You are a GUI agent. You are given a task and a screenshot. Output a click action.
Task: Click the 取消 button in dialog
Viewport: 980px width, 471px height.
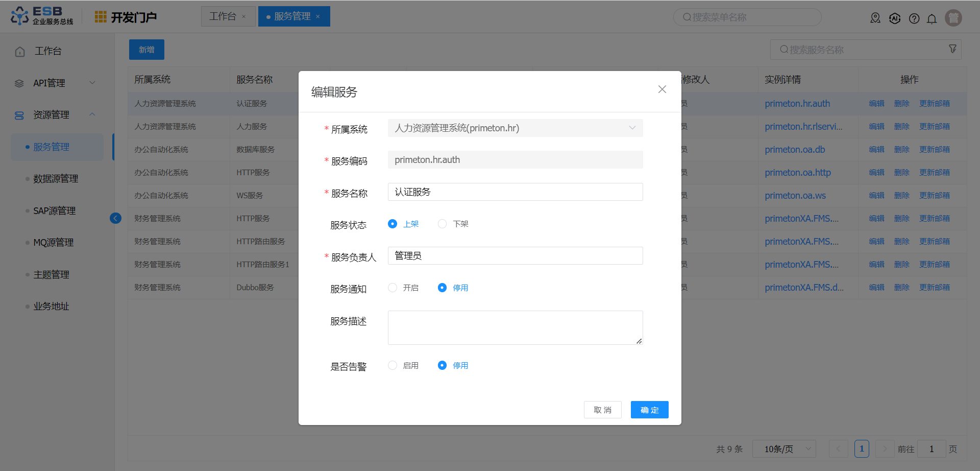tap(602, 410)
